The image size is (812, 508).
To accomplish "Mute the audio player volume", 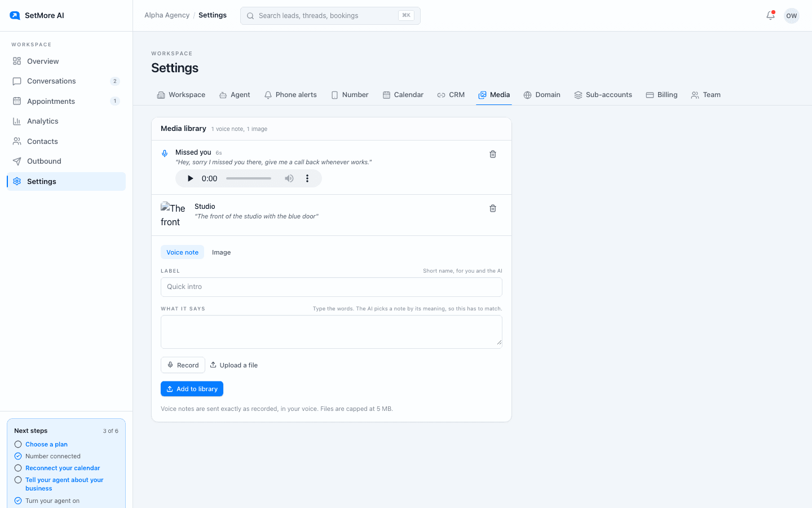I will 289,178.
